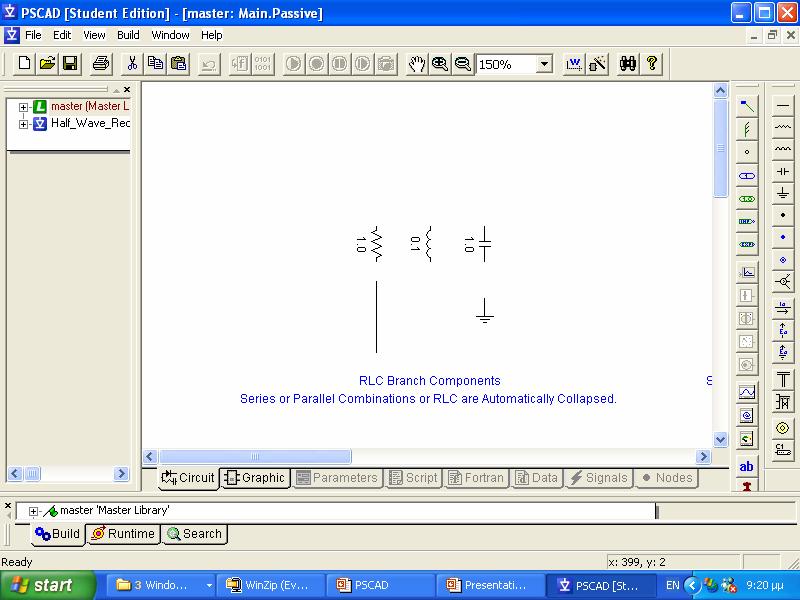Create a new project with the blank page icon
This screenshot has width=800, height=600.
[x=24, y=64]
